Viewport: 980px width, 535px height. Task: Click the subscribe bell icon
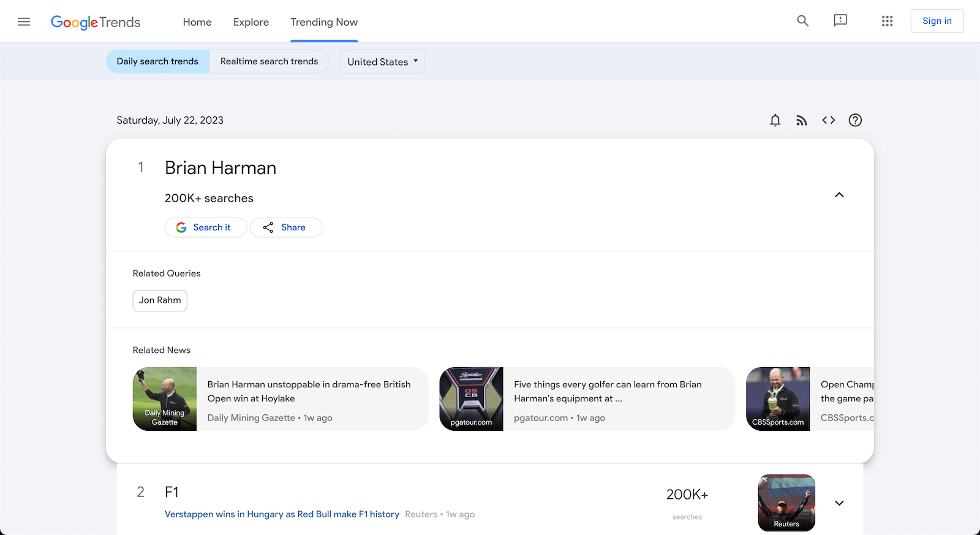[x=775, y=120]
